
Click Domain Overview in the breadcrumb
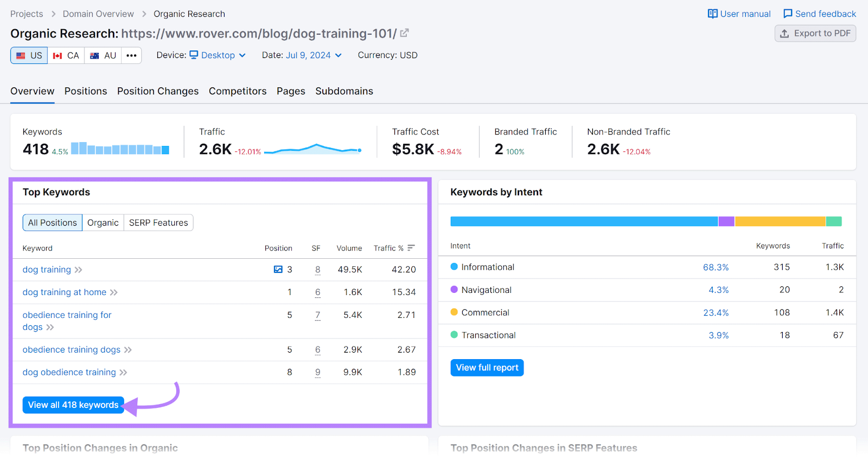click(x=98, y=14)
